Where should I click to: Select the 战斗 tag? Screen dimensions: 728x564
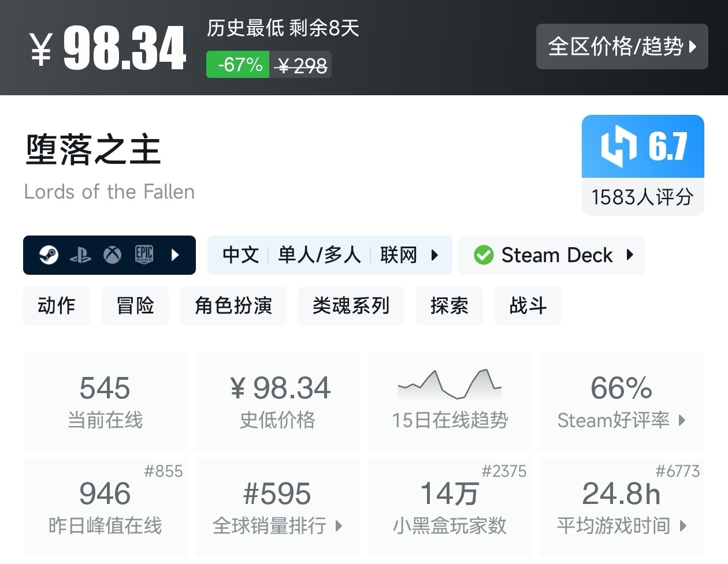pyautogui.click(x=528, y=306)
